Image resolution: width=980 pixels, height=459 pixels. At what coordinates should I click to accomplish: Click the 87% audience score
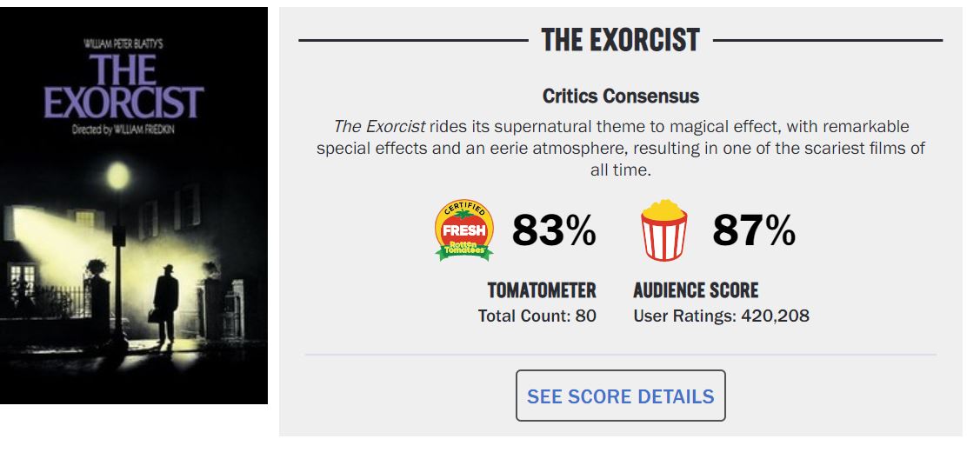point(753,231)
